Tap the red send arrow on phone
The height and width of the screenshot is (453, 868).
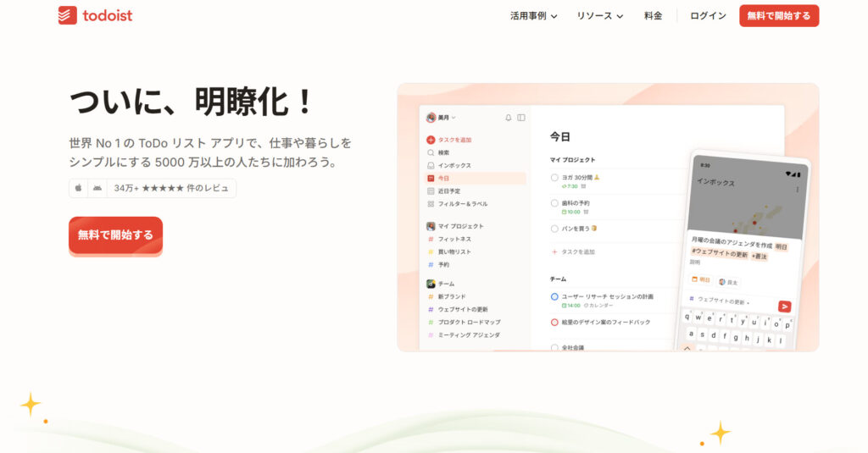click(784, 307)
